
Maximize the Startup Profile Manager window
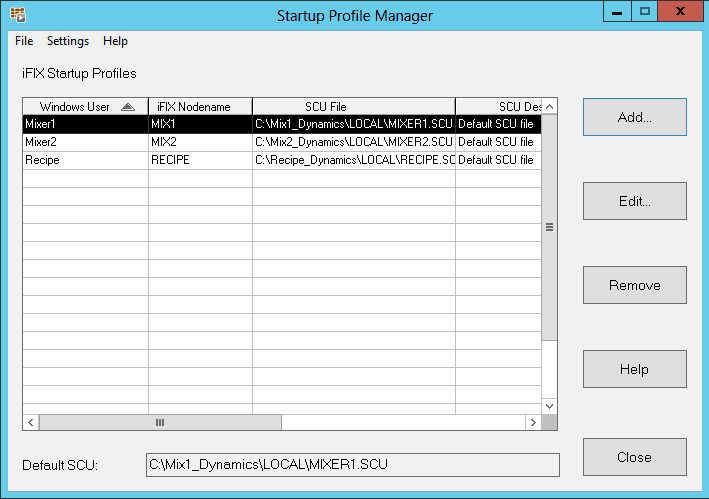(x=644, y=11)
